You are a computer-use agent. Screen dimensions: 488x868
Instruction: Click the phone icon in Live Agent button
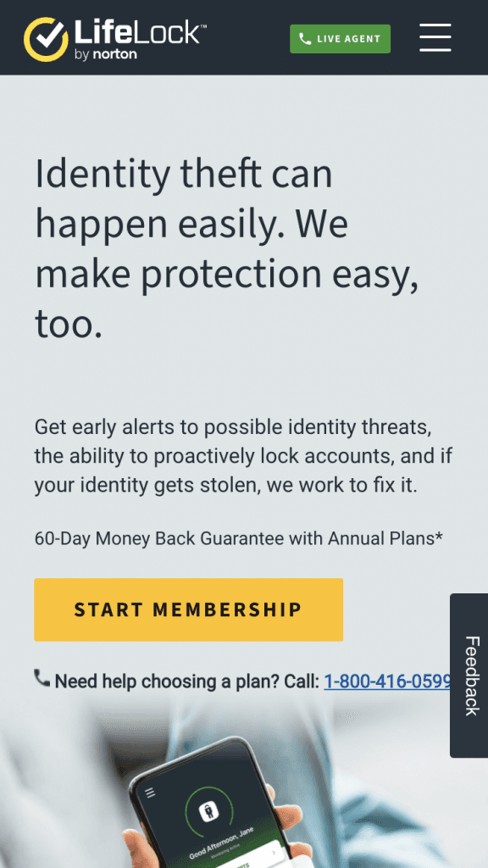[305, 39]
